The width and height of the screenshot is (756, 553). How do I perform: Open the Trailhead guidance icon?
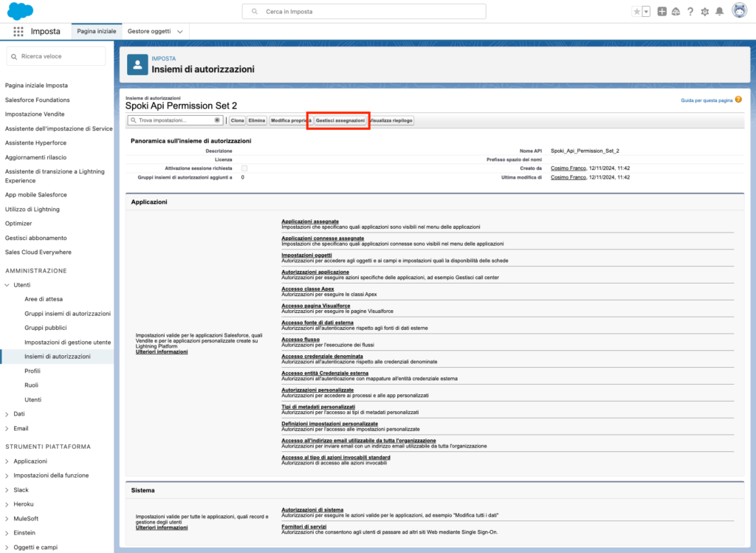coord(676,12)
